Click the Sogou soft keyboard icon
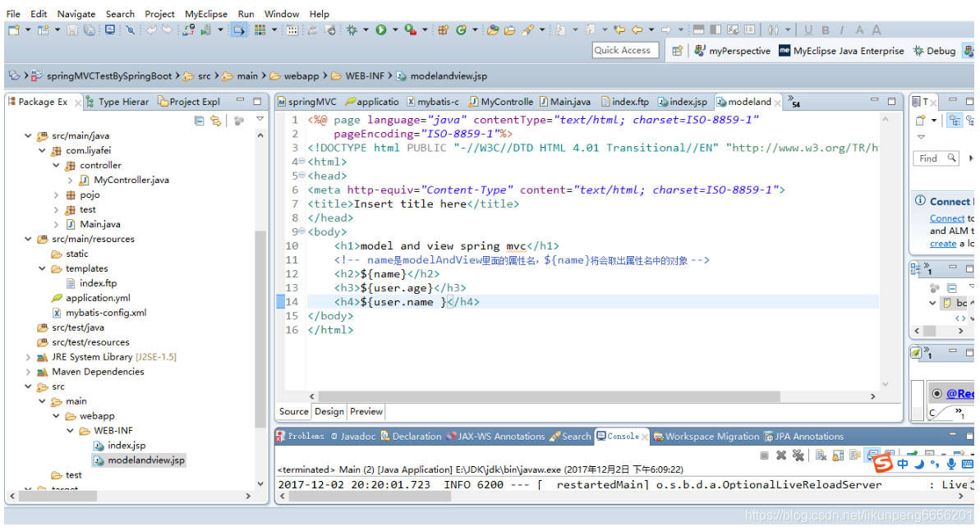This screenshot has height=531, width=980. click(967, 465)
